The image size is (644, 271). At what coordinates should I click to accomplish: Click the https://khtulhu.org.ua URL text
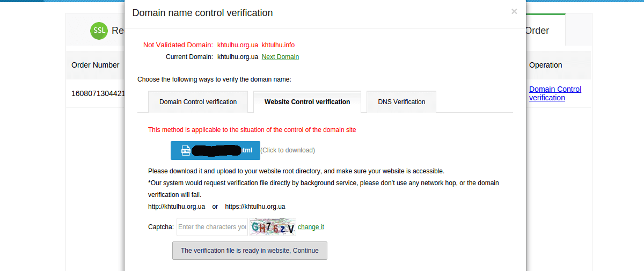pyautogui.click(x=255, y=207)
